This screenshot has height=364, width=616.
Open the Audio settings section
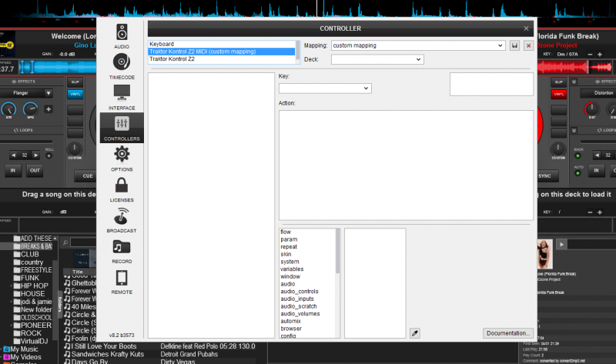122,36
